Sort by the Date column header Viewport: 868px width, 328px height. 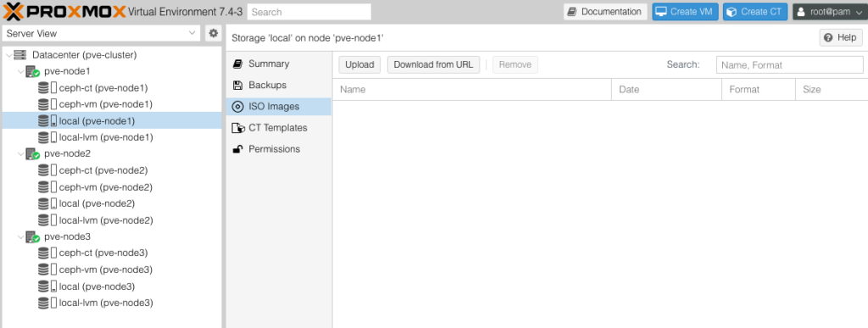[x=666, y=90]
